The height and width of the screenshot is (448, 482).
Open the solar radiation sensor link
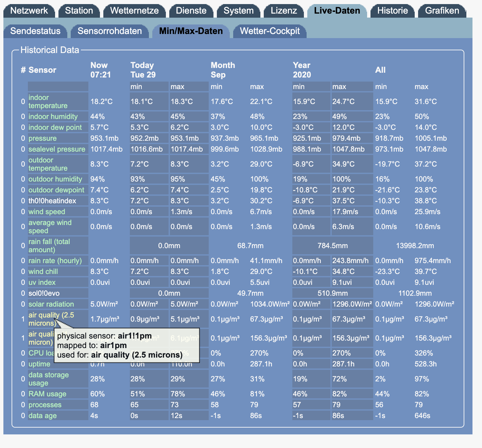pyautogui.click(x=51, y=304)
